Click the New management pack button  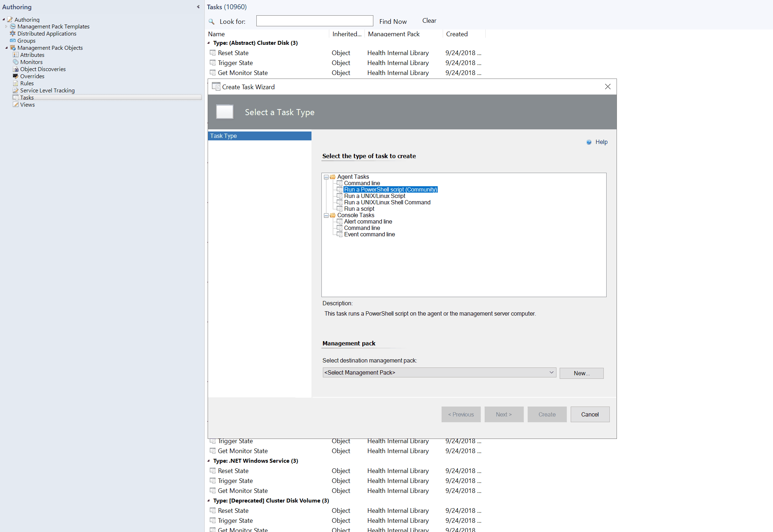pos(581,373)
